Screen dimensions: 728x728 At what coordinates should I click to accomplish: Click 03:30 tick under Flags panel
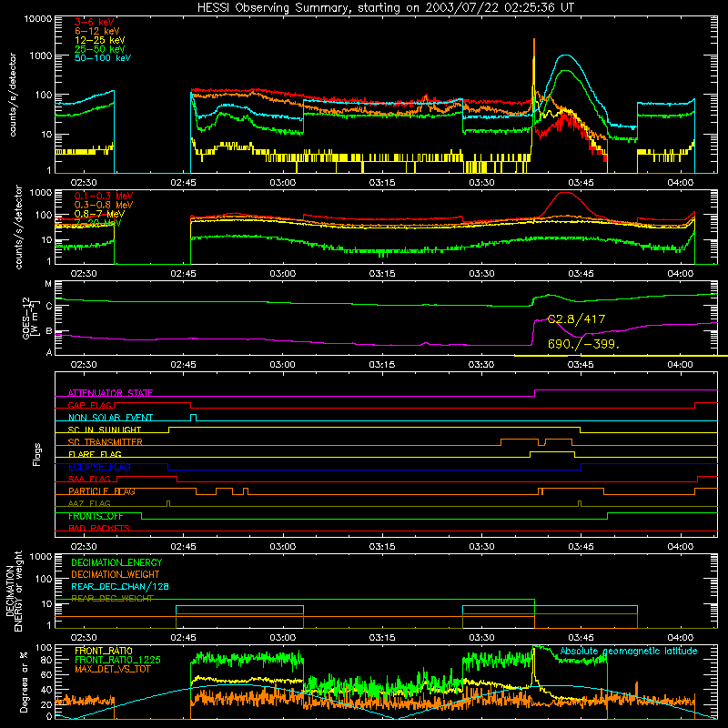pyautogui.click(x=481, y=547)
